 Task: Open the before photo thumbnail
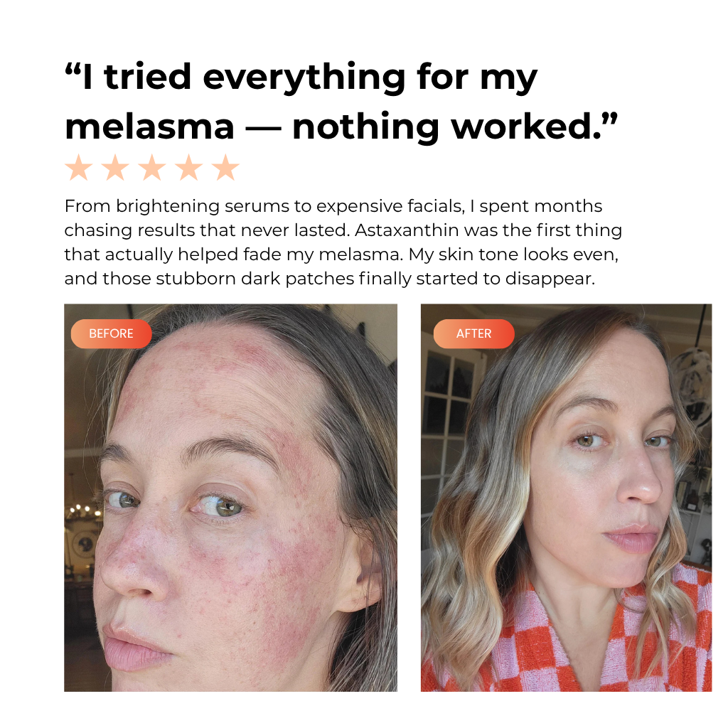click(231, 498)
